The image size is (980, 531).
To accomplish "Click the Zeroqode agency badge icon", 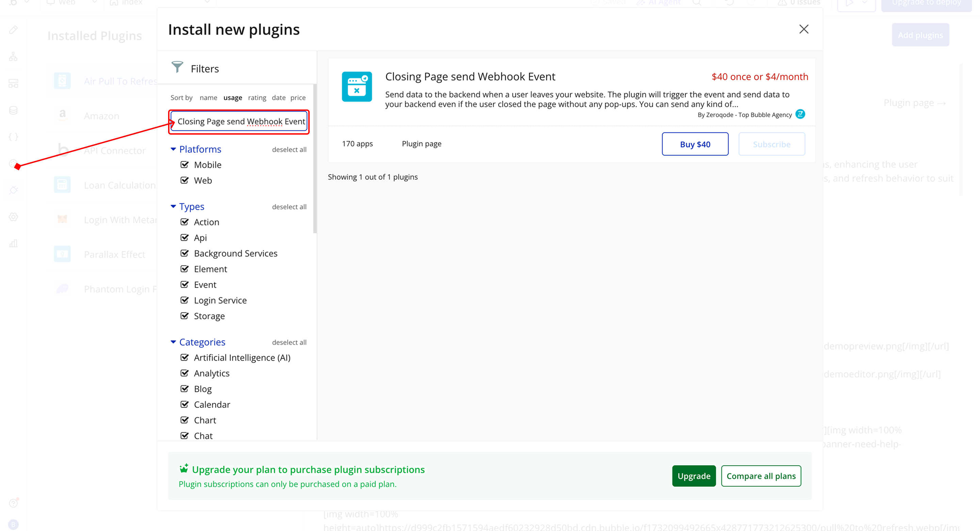I will [800, 114].
